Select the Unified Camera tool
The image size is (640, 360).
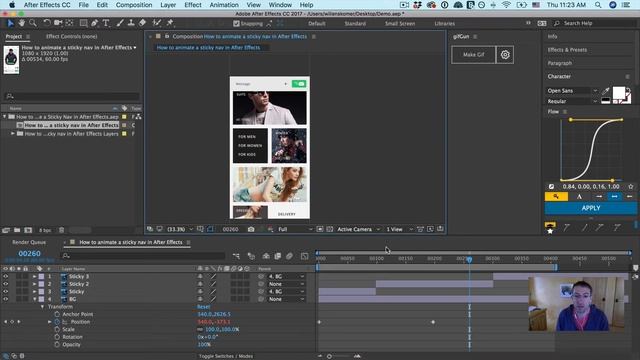(x=58, y=23)
